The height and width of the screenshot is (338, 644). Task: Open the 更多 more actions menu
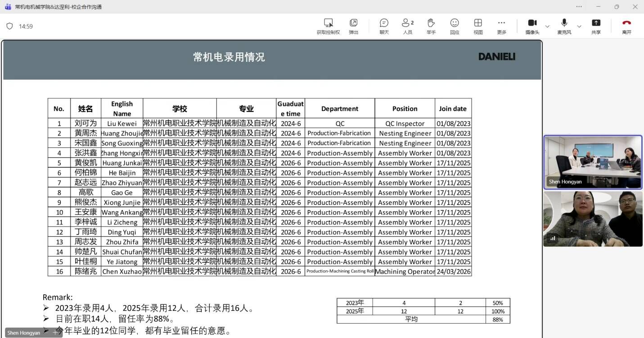pos(501,23)
